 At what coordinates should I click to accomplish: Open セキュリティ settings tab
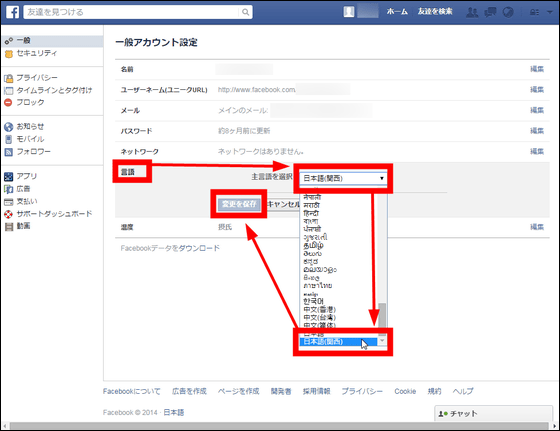click(x=37, y=53)
